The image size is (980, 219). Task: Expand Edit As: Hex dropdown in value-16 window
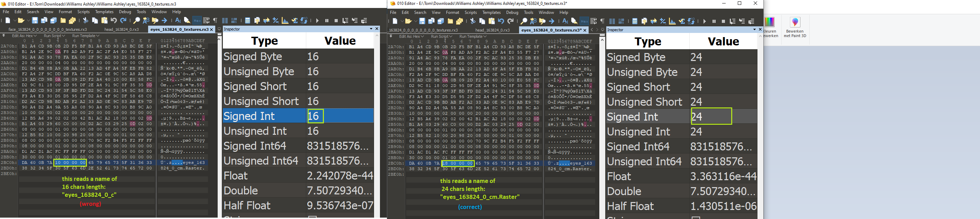[x=24, y=36]
